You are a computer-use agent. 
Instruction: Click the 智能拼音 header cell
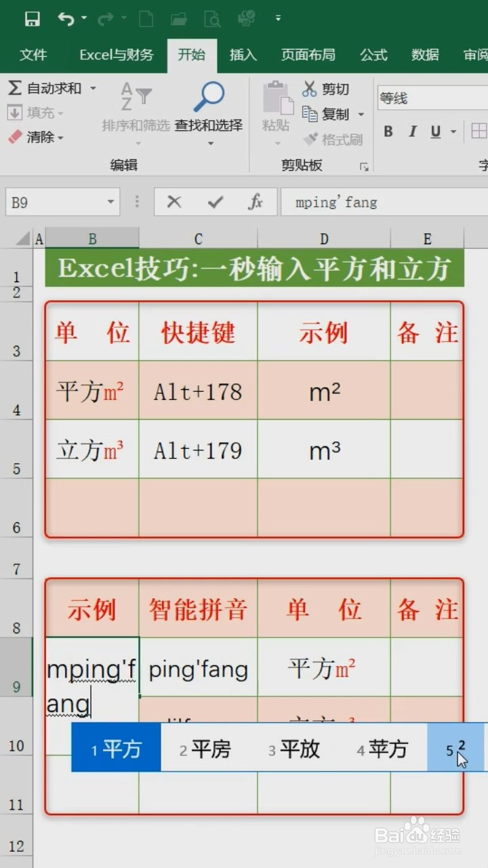[198, 609]
